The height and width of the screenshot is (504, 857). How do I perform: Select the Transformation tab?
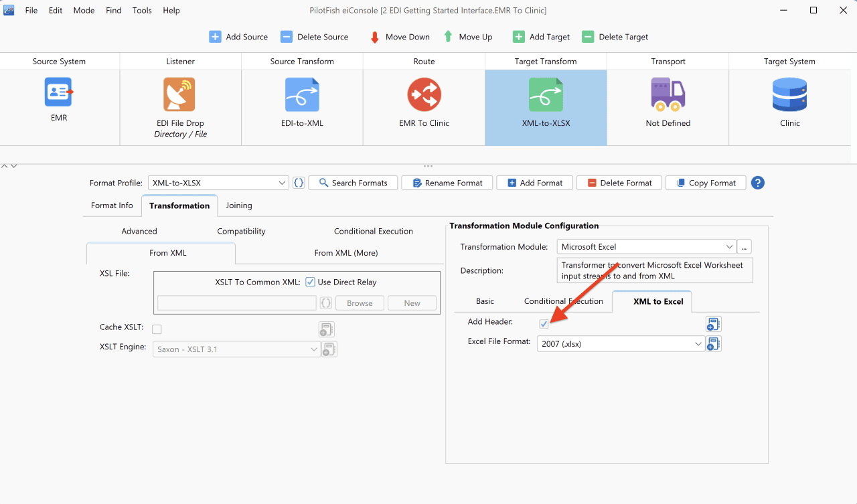pos(179,205)
